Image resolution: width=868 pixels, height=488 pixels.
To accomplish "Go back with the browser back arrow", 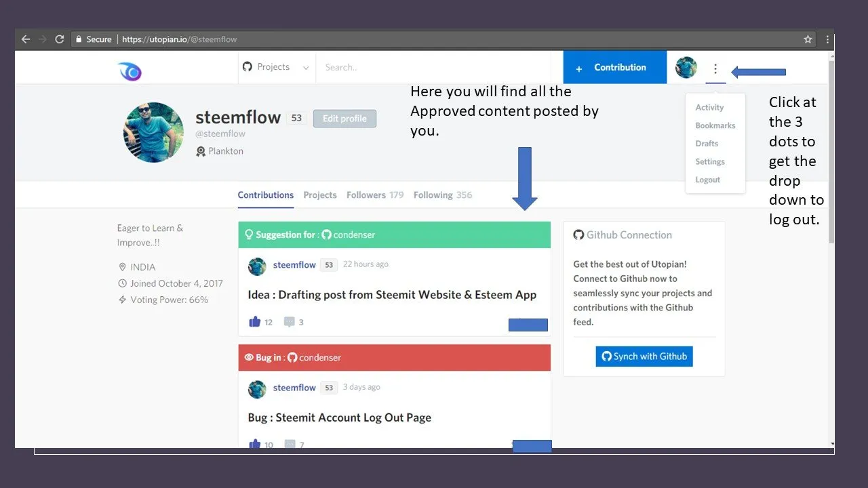I will pos(26,39).
